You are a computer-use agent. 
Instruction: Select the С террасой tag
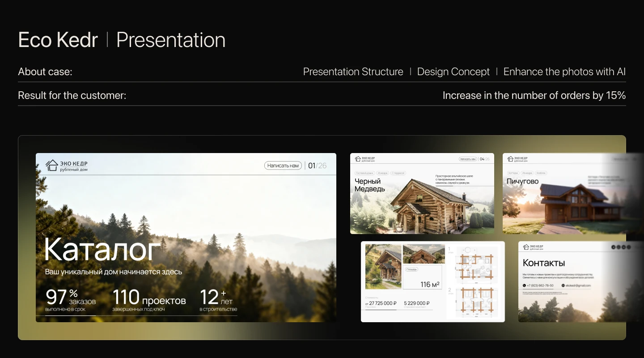pyautogui.click(x=398, y=173)
